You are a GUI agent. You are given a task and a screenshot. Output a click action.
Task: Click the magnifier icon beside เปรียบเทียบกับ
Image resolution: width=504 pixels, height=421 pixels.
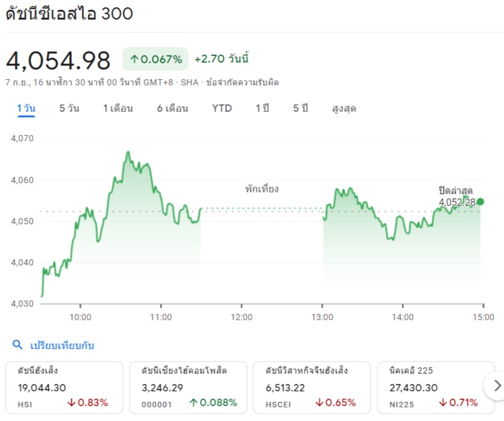(x=17, y=345)
